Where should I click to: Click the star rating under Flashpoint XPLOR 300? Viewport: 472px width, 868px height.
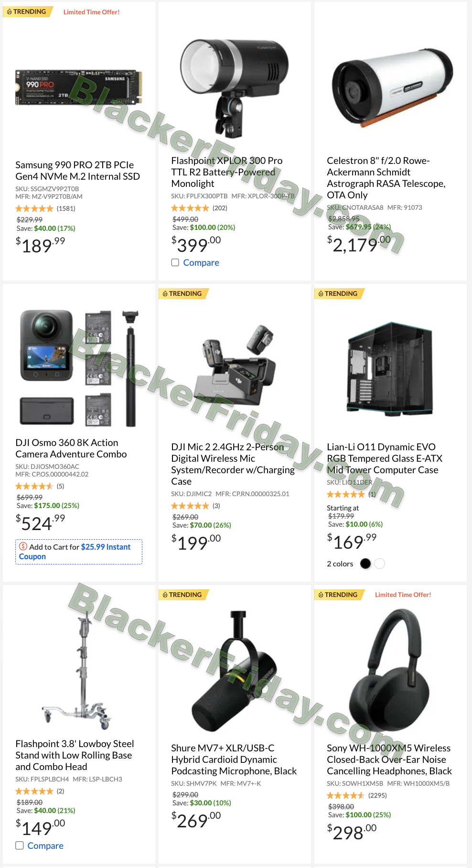[x=190, y=208]
